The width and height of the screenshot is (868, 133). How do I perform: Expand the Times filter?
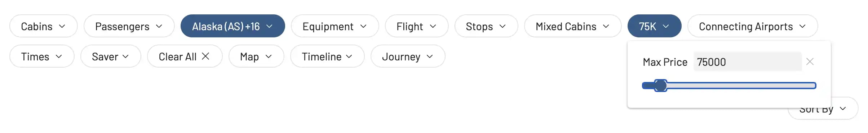tap(42, 56)
